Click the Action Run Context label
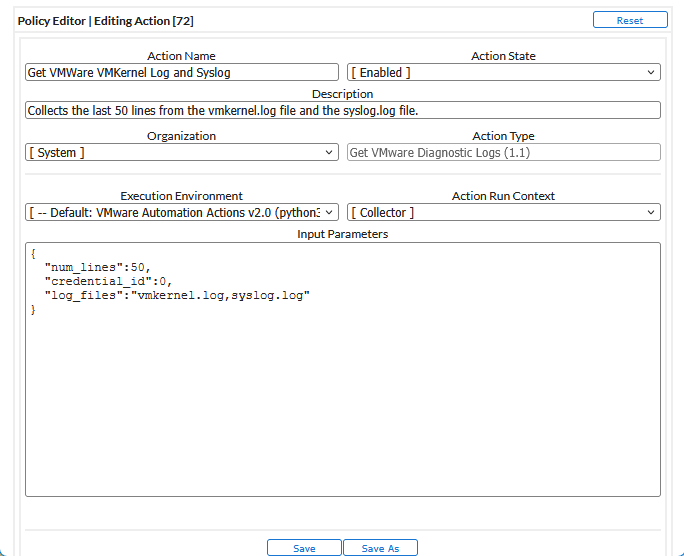Screen dimensions: 684x556 [503, 196]
